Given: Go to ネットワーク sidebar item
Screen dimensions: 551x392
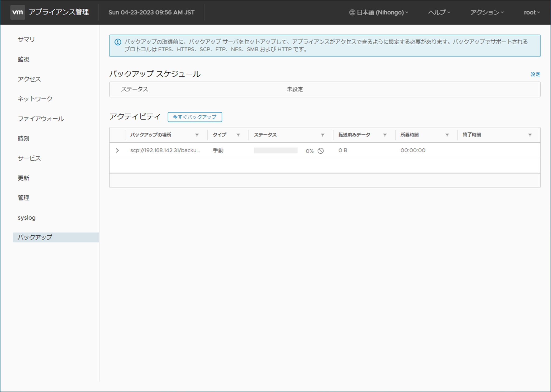Looking at the screenshot, I should click(35, 99).
